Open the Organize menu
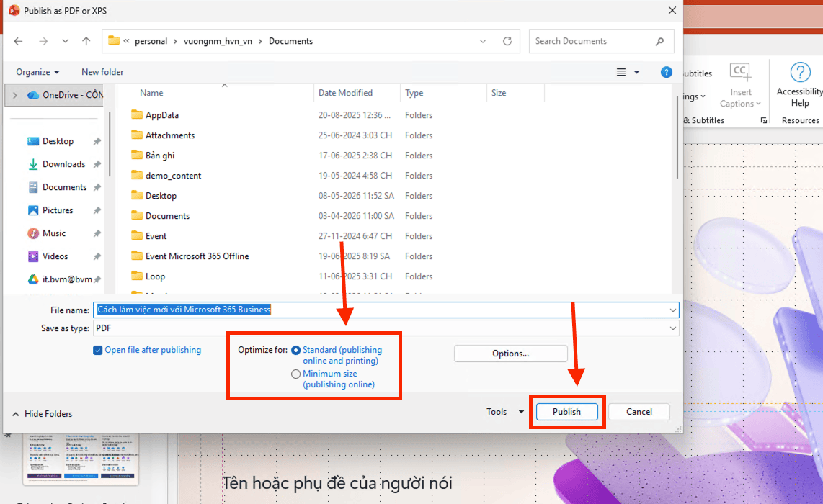The width and height of the screenshot is (823, 504). [x=37, y=72]
